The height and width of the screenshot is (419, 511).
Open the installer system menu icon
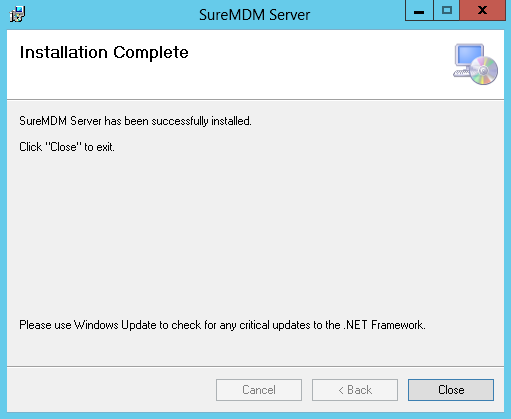coord(17,14)
